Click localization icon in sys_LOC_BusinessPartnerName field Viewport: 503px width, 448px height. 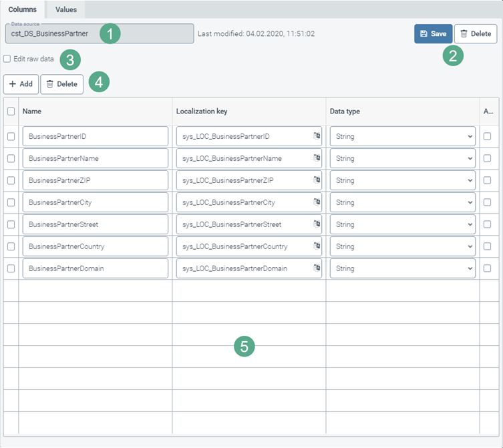coord(317,158)
